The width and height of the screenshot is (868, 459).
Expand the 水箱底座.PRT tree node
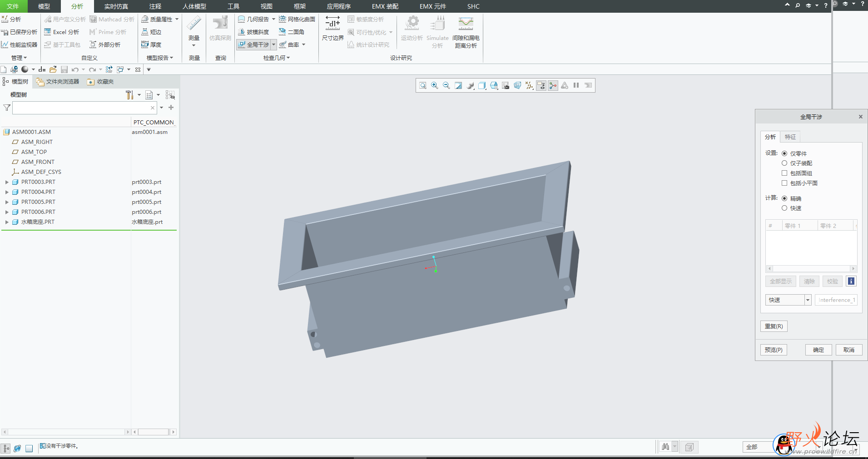pyautogui.click(x=7, y=222)
